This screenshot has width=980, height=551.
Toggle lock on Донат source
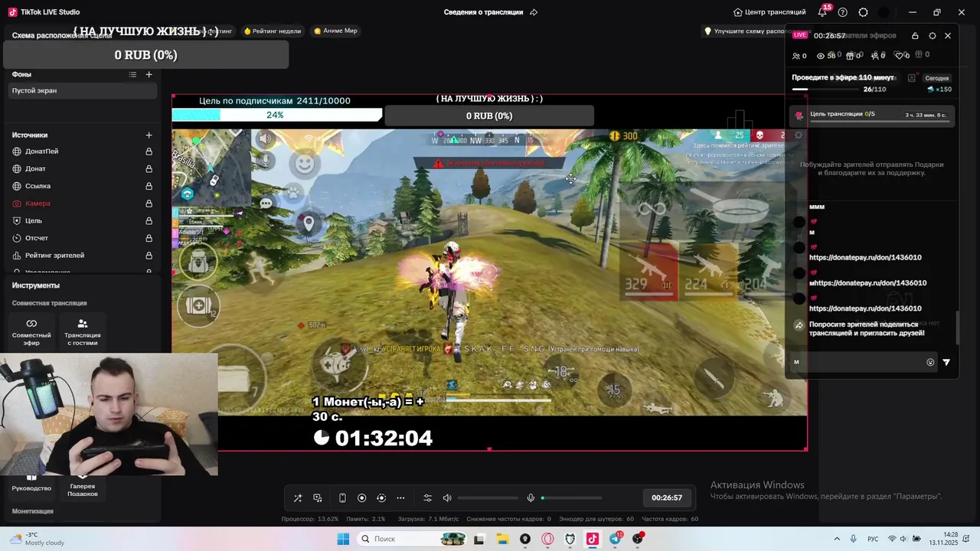click(149, 168)
